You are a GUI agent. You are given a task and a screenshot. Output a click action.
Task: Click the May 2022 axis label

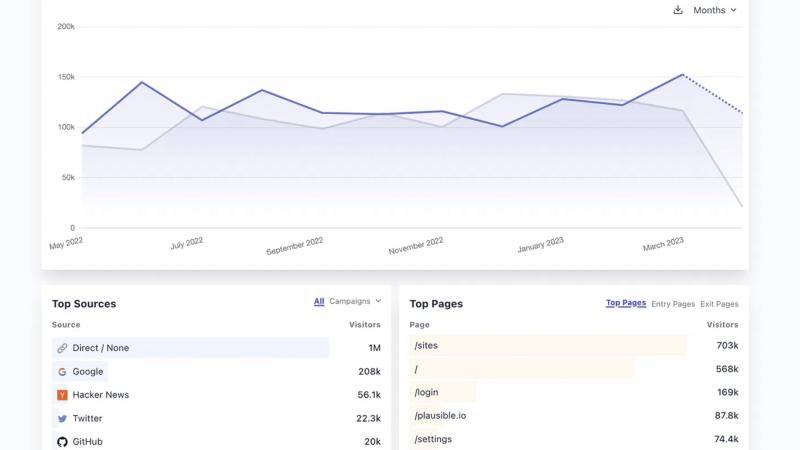pos(66,243)
